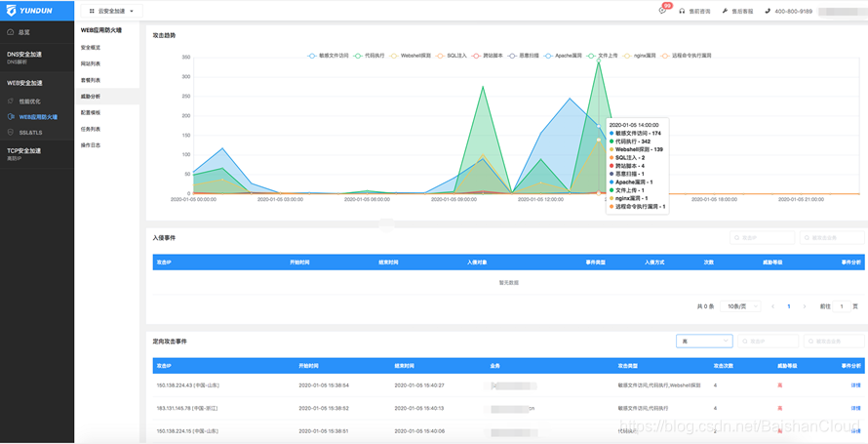Open the 10条/页 page size dropdown

(740, 306)
